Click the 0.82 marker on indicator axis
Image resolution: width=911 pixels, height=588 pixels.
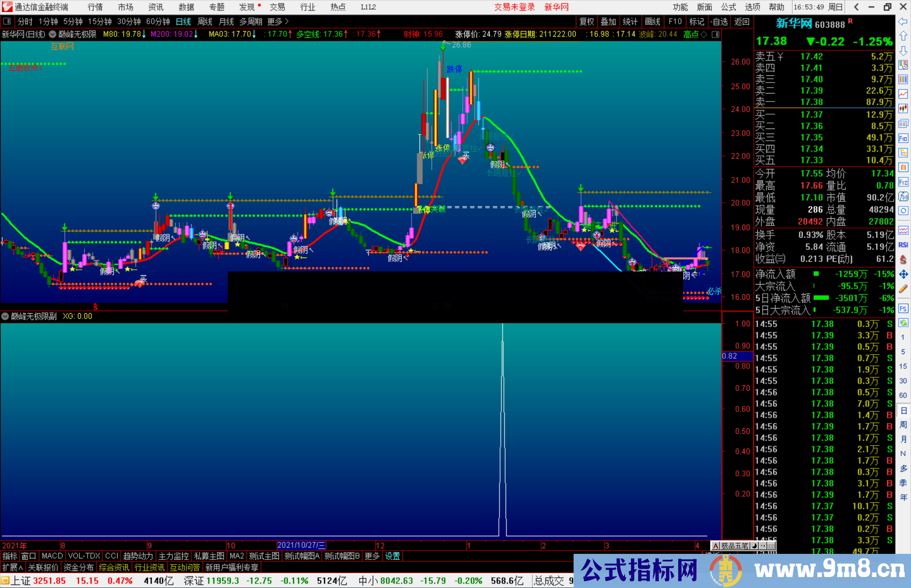click(730, 356)
